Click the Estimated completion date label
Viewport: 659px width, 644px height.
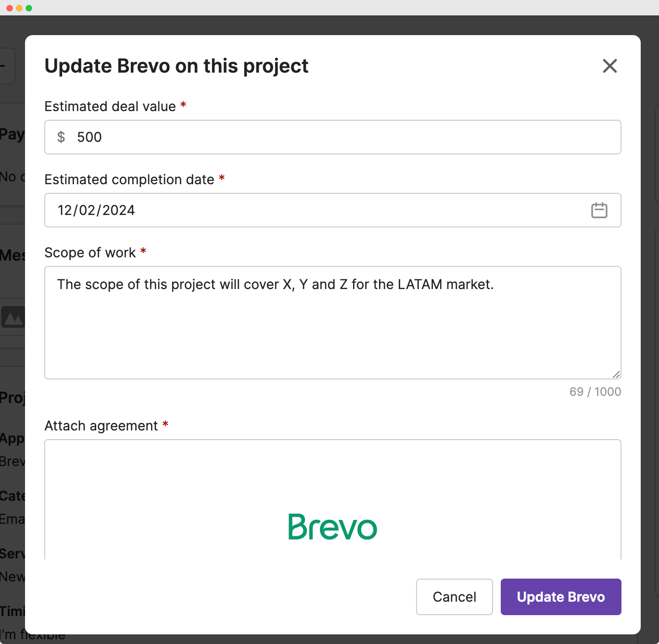pyautogui.click(x=129, y=179)
